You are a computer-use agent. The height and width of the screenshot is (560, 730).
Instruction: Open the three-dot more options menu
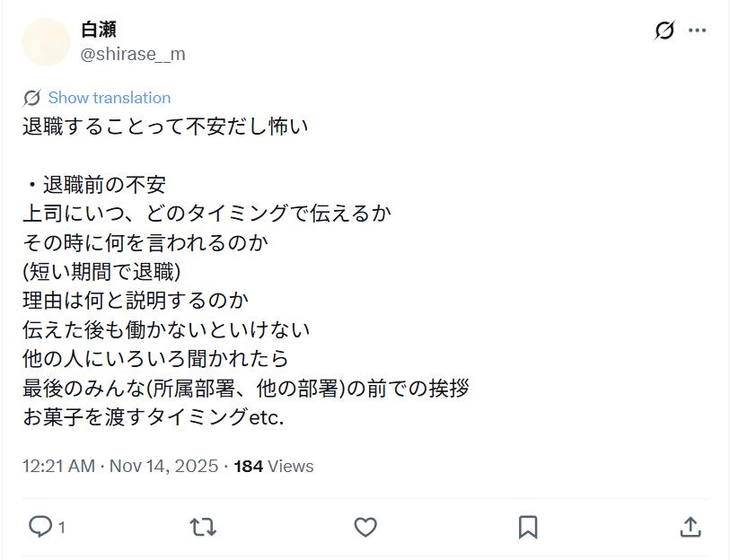697,31
